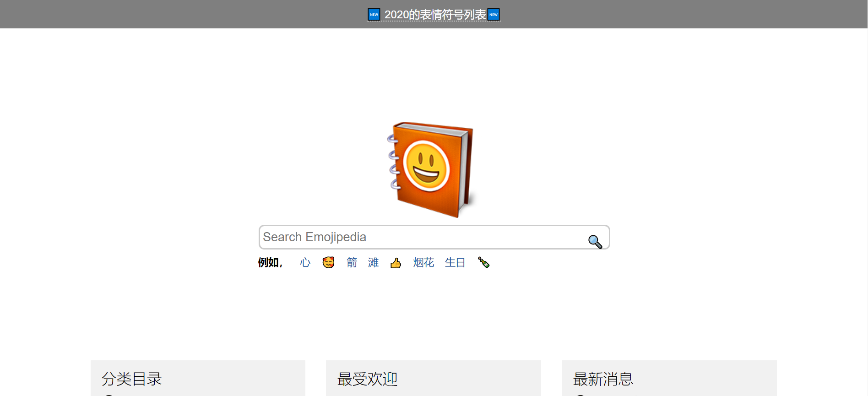Click the right NEW badge icon in banner
The height and width of the screenshot is (396, 868).
click(494, 15)
